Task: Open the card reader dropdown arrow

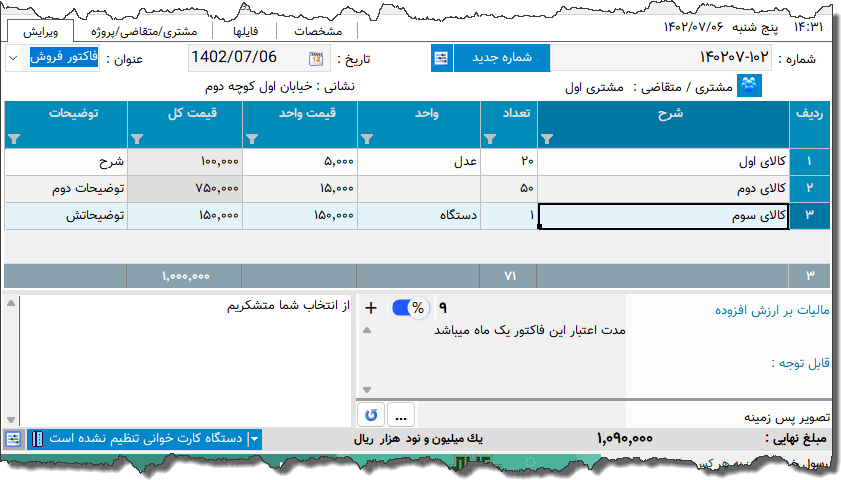Action: point(255,439)
